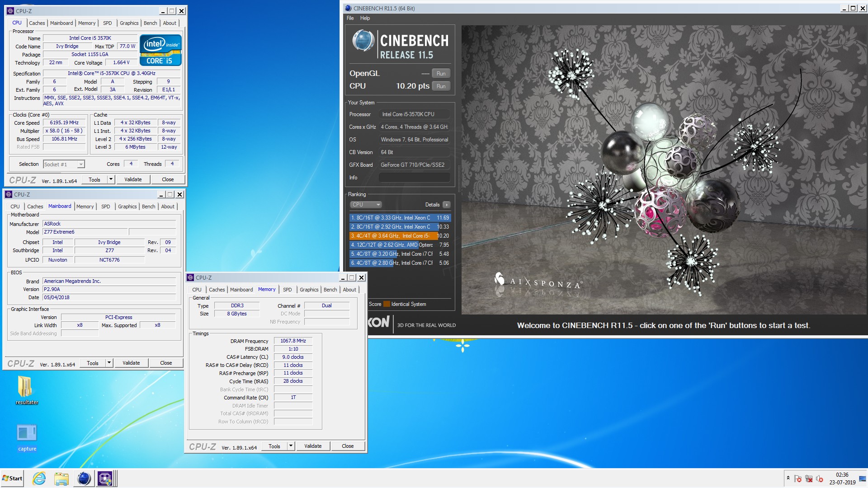Click the Cinebench sphere logo

[363, 41]
